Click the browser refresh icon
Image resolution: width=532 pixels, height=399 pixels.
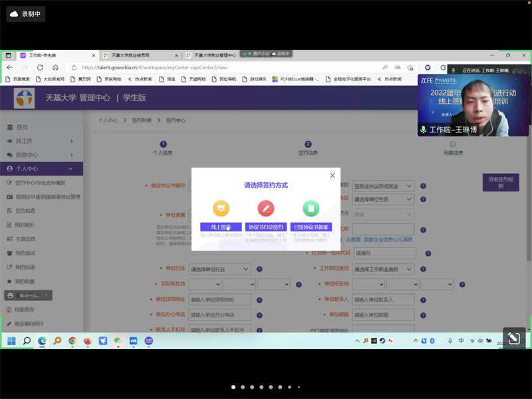[x=39, y=67]
